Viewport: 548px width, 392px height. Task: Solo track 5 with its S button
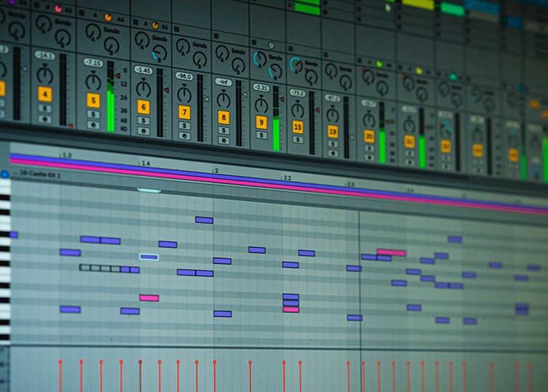93,114
